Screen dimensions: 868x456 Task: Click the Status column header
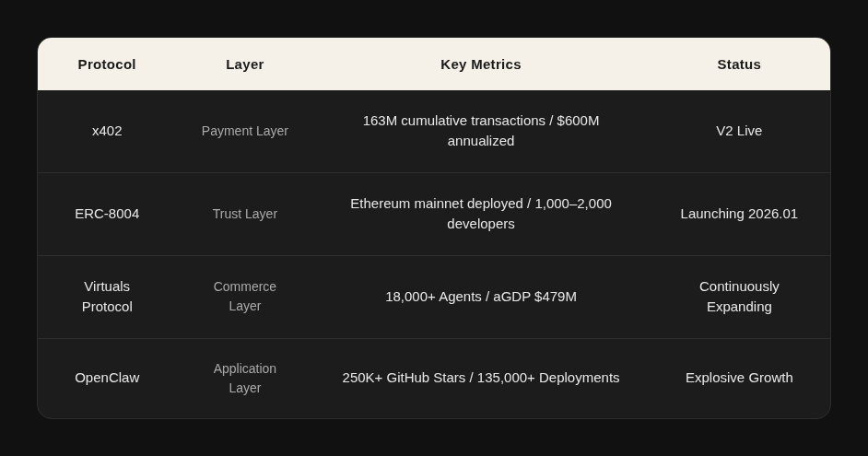click(x=739, y=64)
